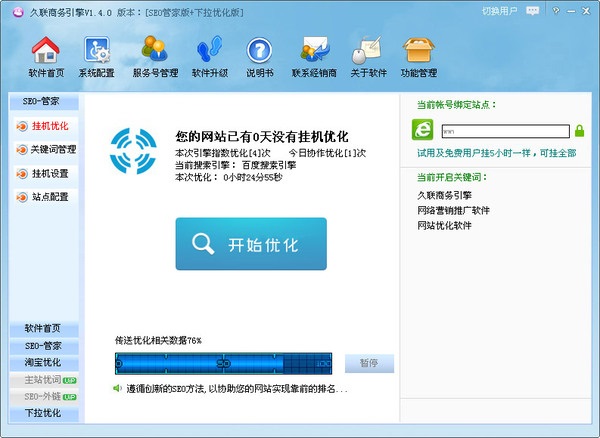Image resolution: width=600 pixels, height=438 pixels.
Task: Select 挂机优化 in left sidebar
Action: [x=46, y=126]
